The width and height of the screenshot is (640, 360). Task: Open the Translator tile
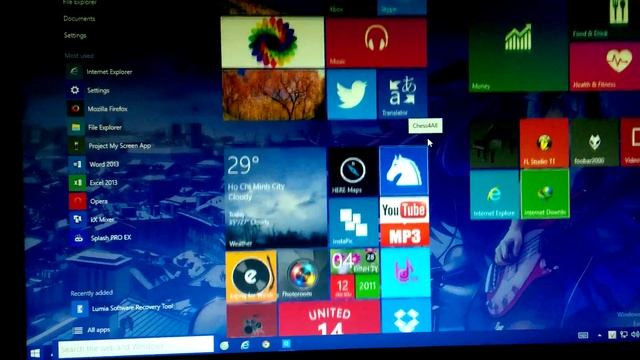(x=402, y=94)
